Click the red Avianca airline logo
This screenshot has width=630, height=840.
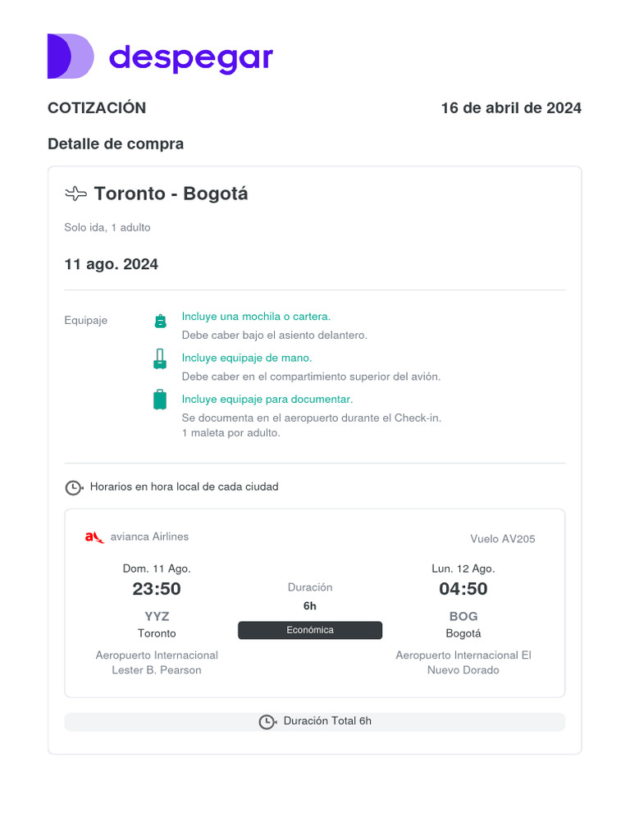[x=94, y=537]
